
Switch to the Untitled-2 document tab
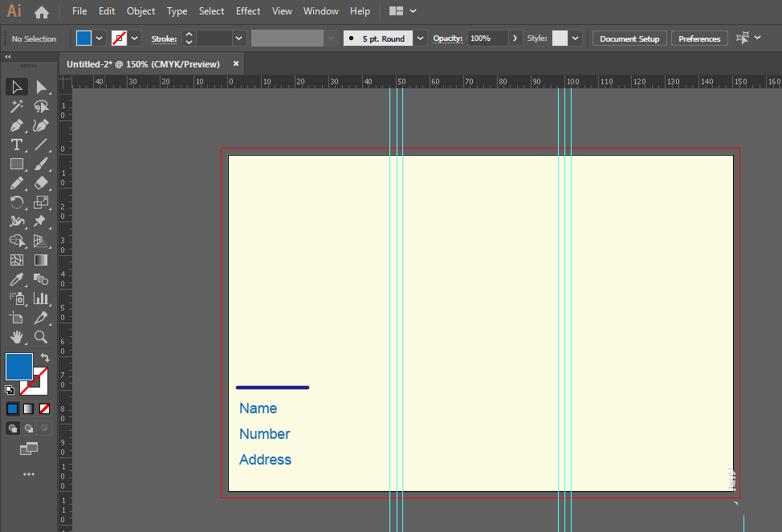coord(143,64)
